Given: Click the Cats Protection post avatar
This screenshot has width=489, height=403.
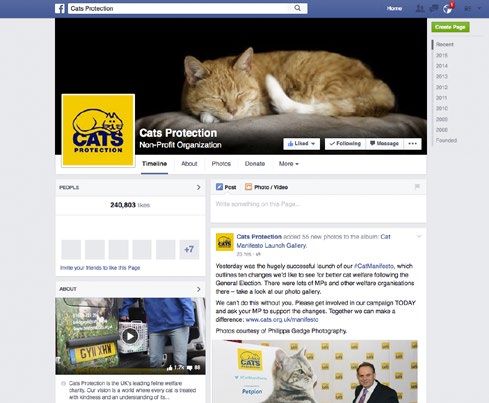Looking at the screenshot, I should (225, 242).
